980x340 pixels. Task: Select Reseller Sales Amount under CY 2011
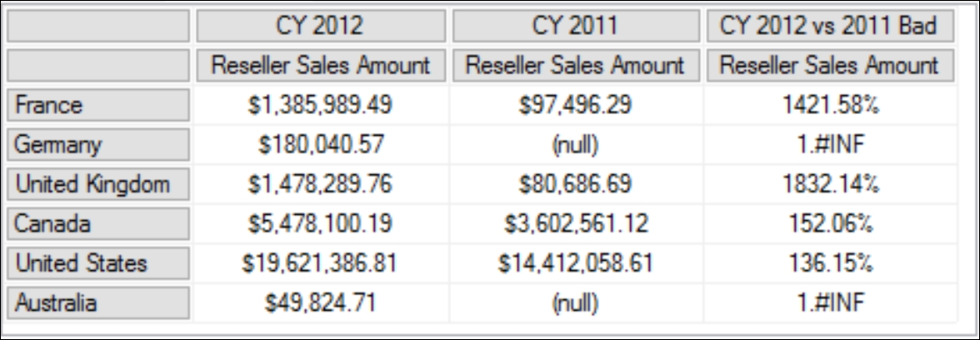pyautogui.click(x=577, y=65)
